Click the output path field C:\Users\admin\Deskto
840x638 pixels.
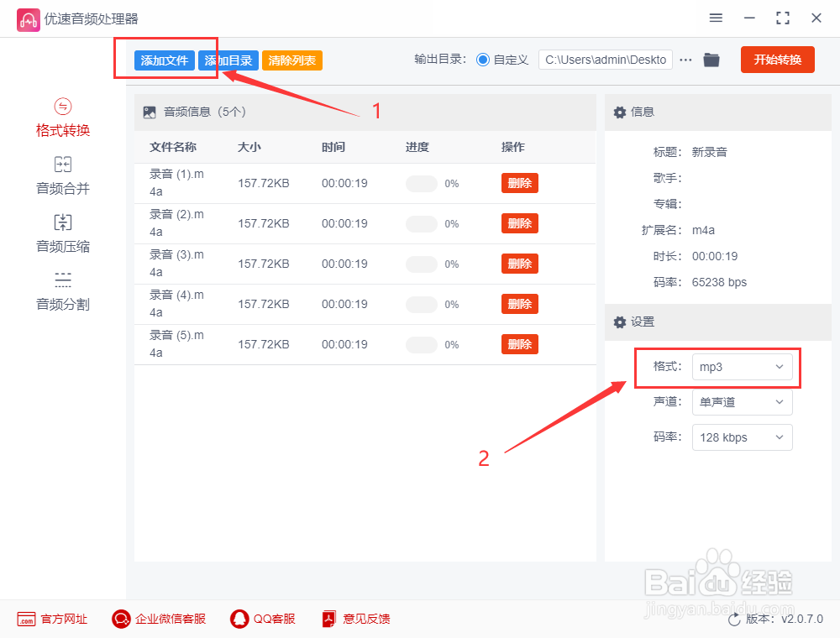[x=606, y=60]
